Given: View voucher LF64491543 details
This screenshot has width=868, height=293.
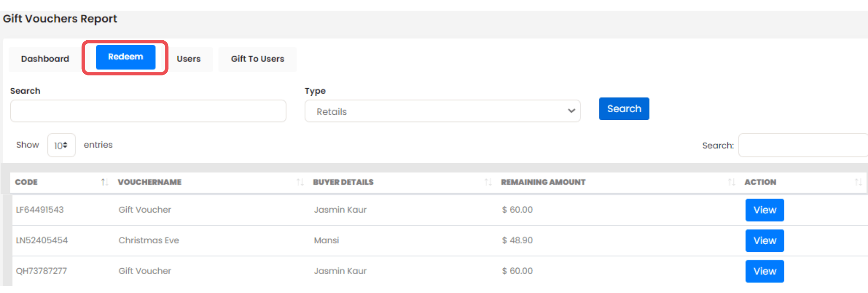Looking at the screenshot, I should [764, 210].
